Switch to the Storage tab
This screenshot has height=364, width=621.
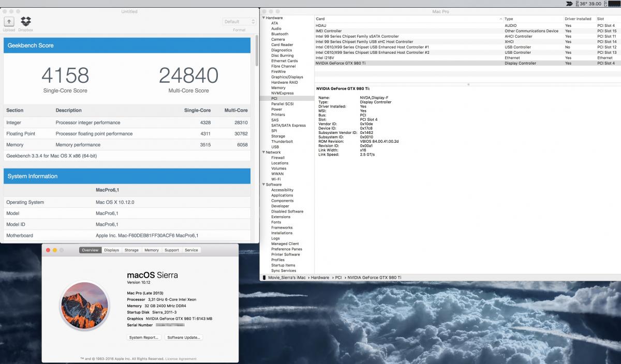click(x=131, y=250)
